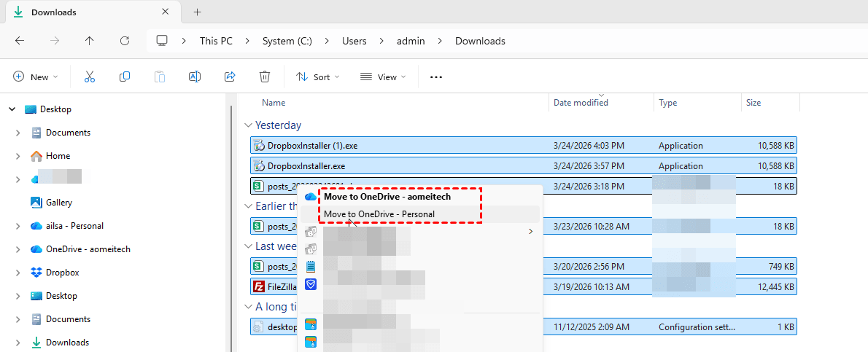
Task: Collapse the Last week group
Action: pos(247,246)
